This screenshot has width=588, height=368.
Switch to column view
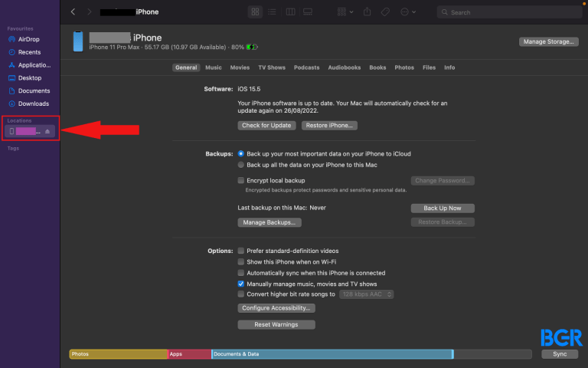(x=290, y=12)
